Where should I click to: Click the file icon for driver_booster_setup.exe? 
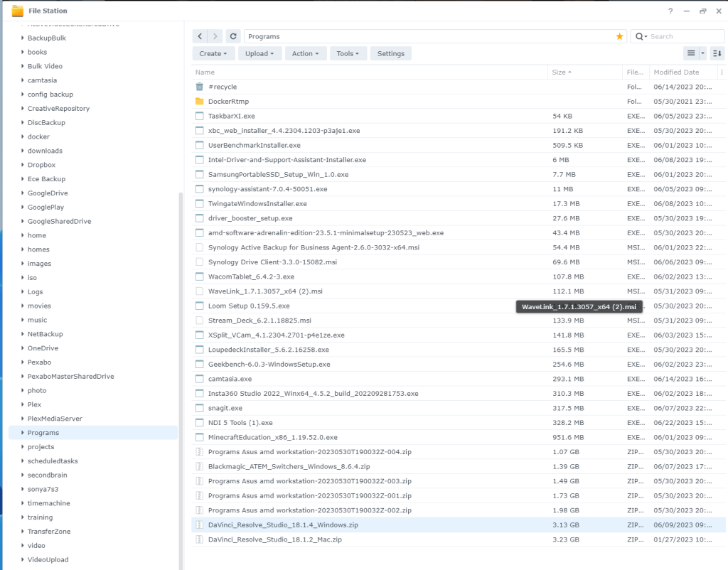point(200,218)
